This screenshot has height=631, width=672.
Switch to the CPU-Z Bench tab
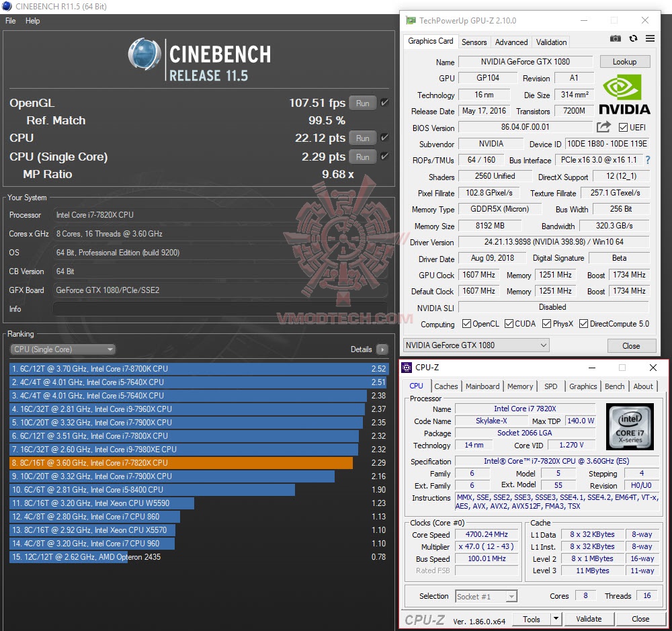[x=615, y=386]
